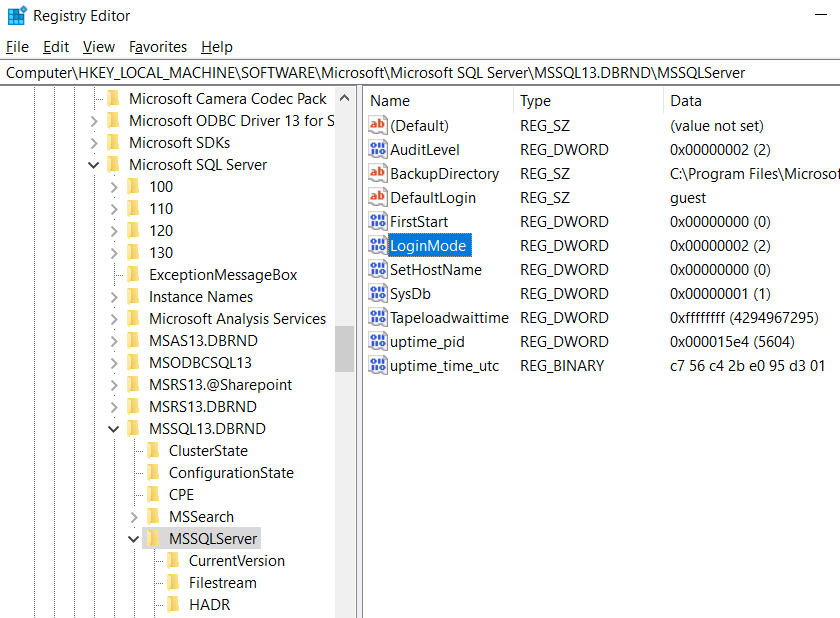Click the DWORD icon beside AuditLevel
Viewport: 840px width, 618px height.
[x=378, y=149]
